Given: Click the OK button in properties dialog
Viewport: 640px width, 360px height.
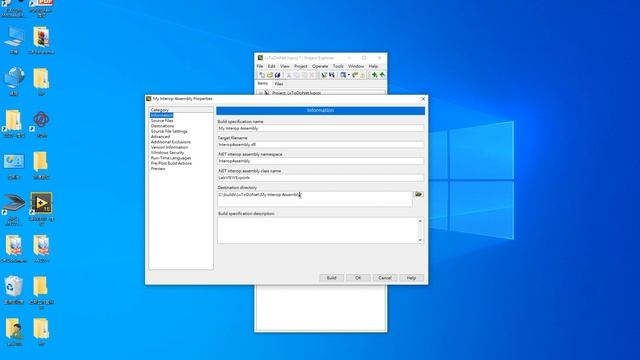Looking at the screenshot, I should pos(358,278).
